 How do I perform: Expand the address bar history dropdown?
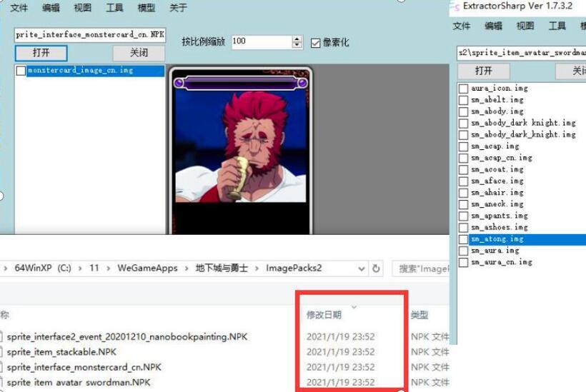(x=362, y=268)
